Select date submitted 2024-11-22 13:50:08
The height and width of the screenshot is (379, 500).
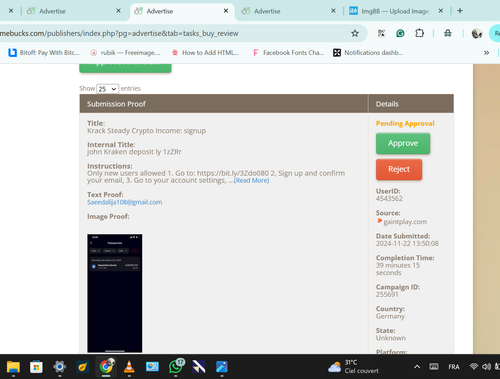(407, 244)
